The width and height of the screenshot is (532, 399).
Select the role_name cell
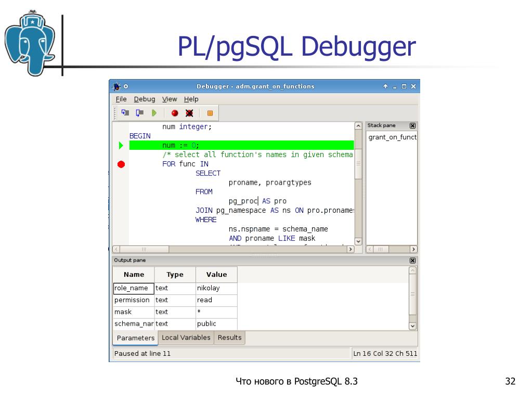point(134,288)
